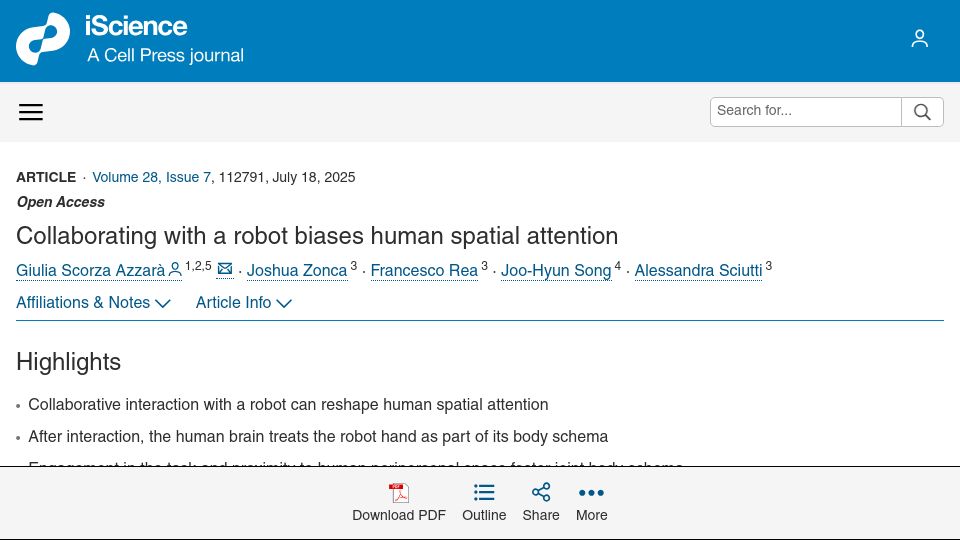Click the Highlights heading
This screenshot has height=540, width=960.
(69, 362)
